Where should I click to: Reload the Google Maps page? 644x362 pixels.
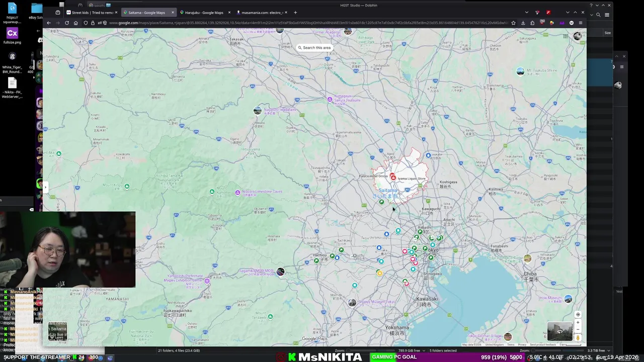(66, 23)
